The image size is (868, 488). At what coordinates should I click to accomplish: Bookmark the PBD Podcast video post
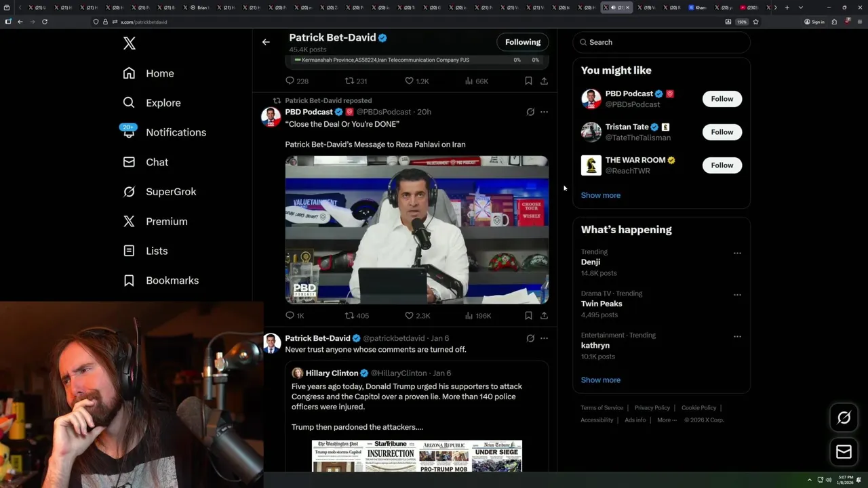coord(528,316)
